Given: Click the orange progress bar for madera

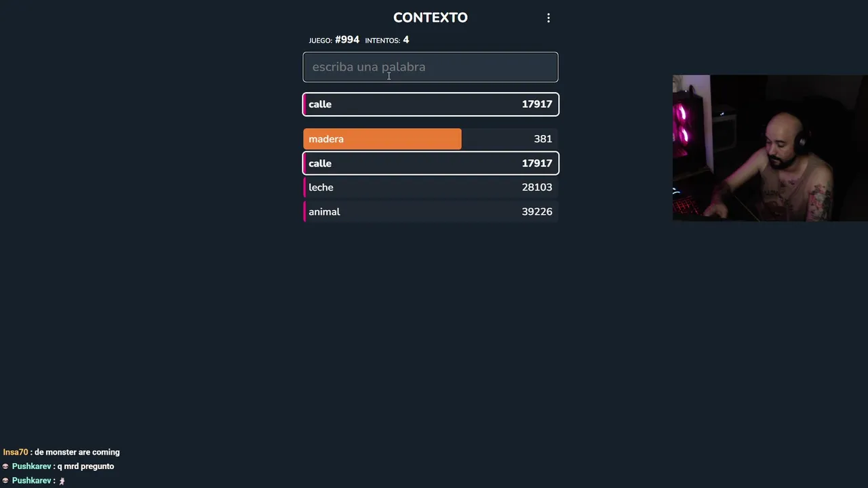Looking at the screenshot, I should pos(382,139).
